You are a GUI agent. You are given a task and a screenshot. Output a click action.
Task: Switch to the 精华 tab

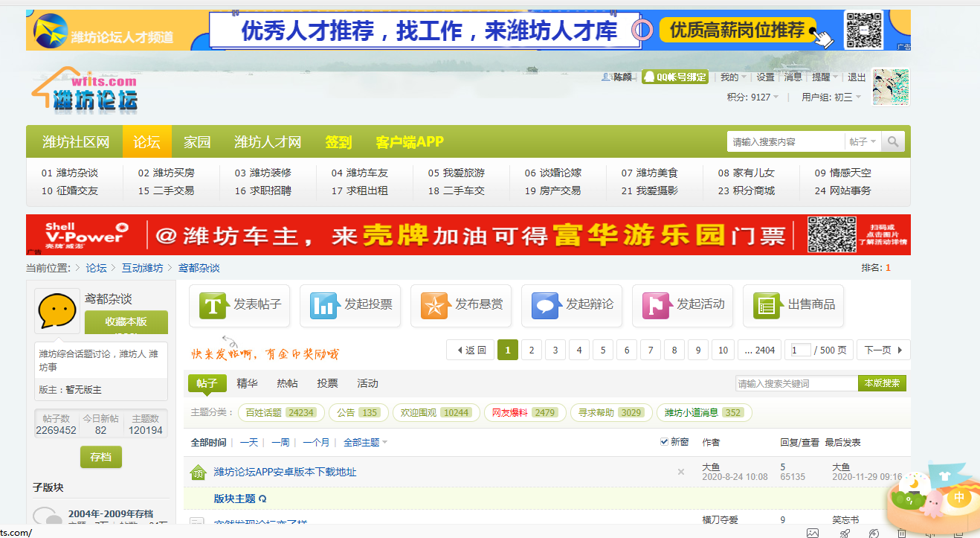tap(248, 383)
